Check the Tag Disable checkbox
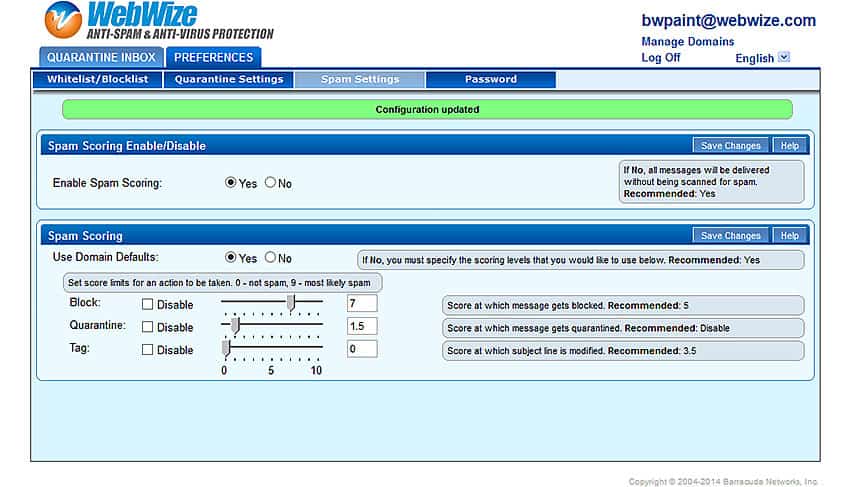The image size is (850, 487). pyautogui.click(x=148, y=350)
